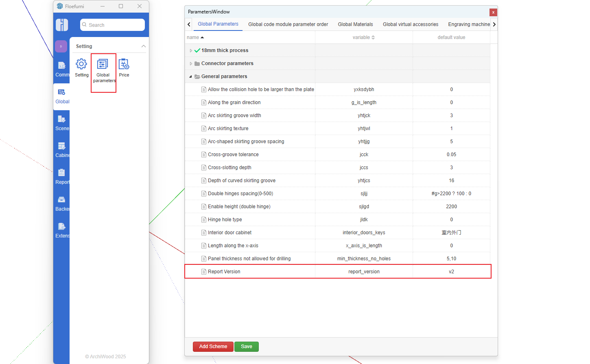
Task: Expand the Connector parameters folder
Action: click(x=191, y=63)
